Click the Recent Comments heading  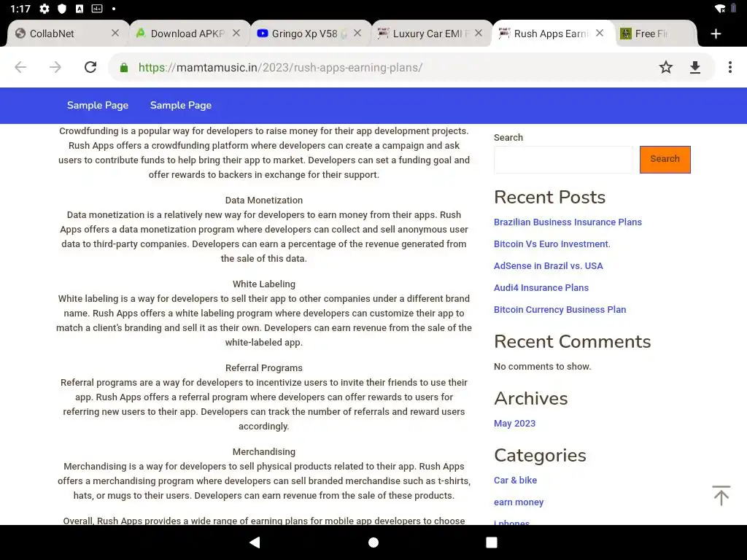[x=572, y=341]
